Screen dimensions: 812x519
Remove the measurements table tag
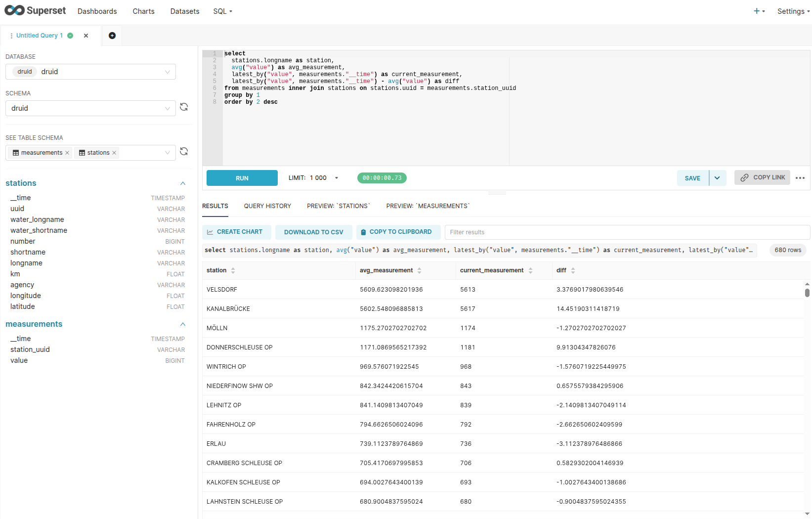[x=67, y=153]
